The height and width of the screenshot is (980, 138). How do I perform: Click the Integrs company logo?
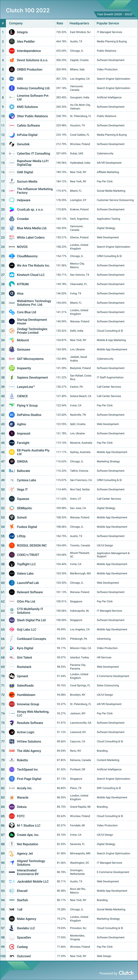[12, 32]
